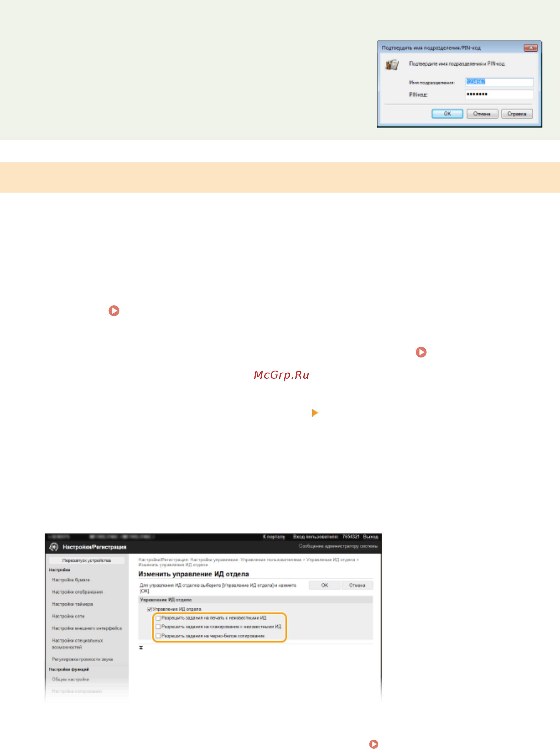
Task: Click the Управление пользователями breadcrumb link
Action: [x=271, y=560]
